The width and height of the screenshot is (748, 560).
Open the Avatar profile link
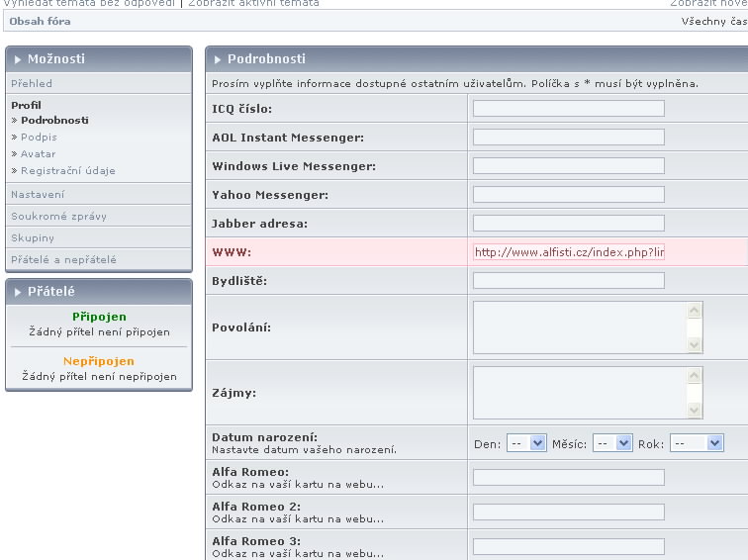(x=39, y=154)
